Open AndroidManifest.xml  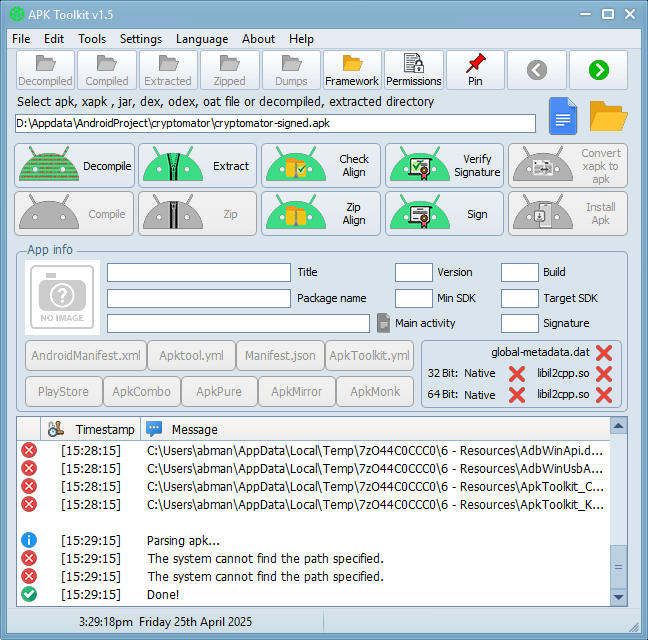coord(86,356)
